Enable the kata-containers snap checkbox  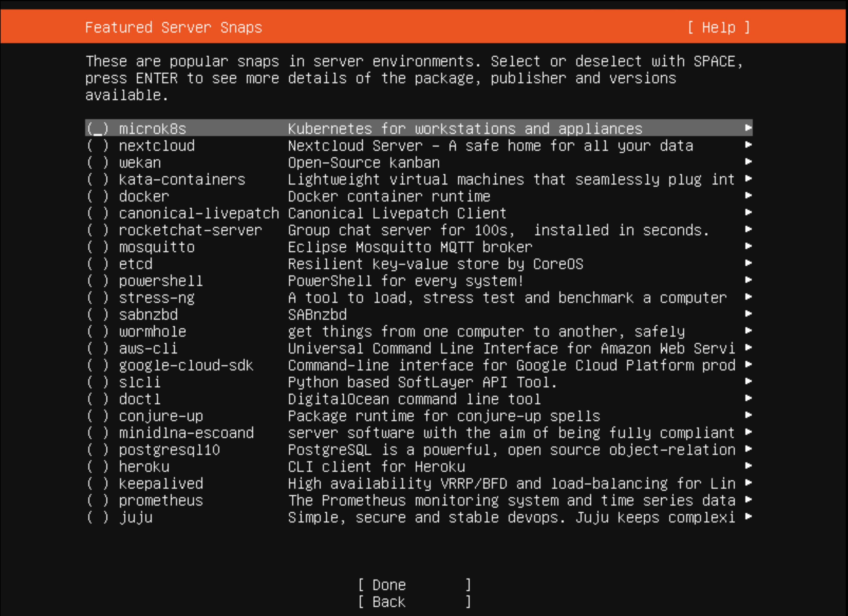click(98, 180)
